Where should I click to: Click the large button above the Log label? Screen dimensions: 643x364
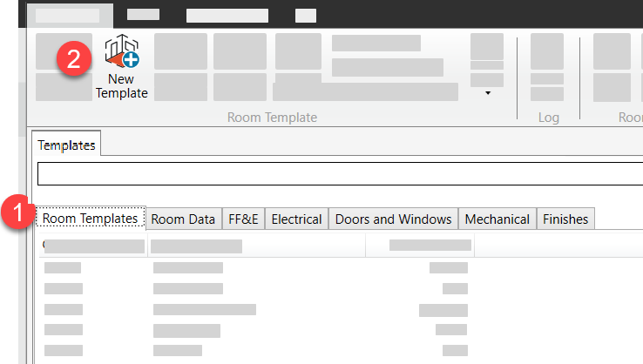point(547,51)
